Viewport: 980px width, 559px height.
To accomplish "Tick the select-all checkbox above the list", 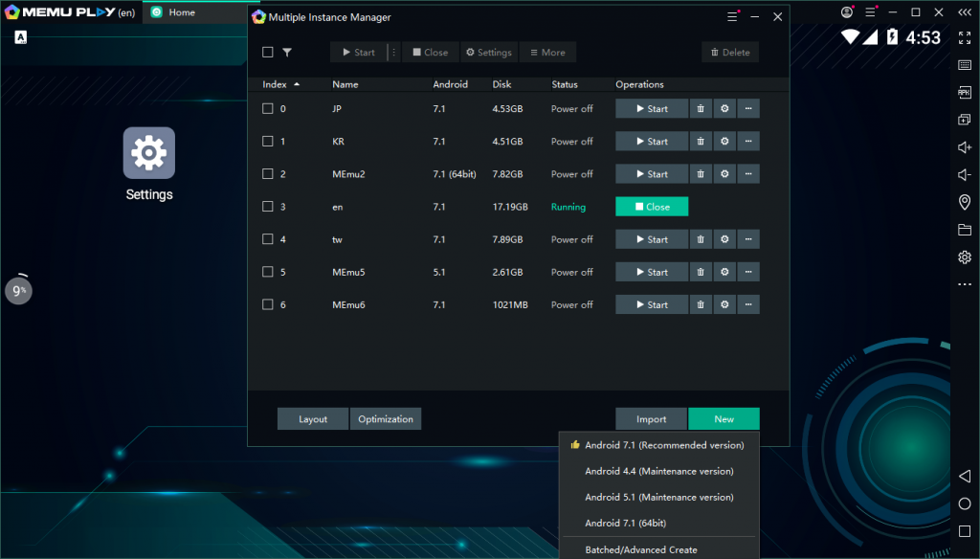I will [x=268, y=53].
